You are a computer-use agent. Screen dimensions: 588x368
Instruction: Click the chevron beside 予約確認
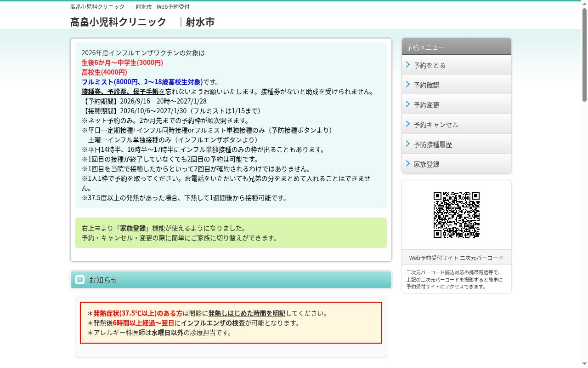click(x=408, y=85)
